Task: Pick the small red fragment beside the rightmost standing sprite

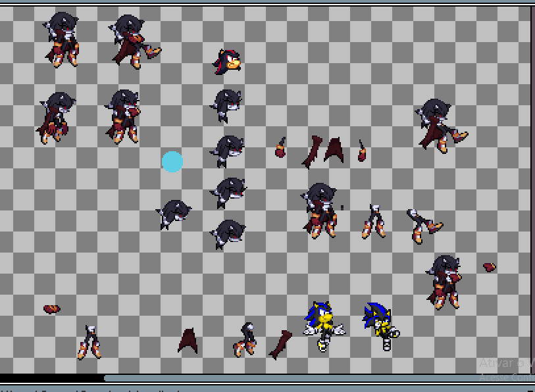Action: point(490,267)
